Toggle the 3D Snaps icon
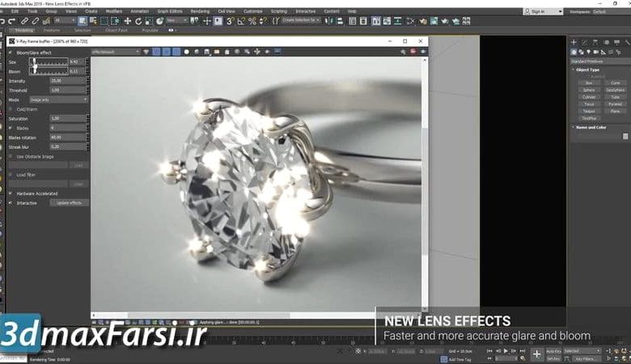 click(231, 21)
